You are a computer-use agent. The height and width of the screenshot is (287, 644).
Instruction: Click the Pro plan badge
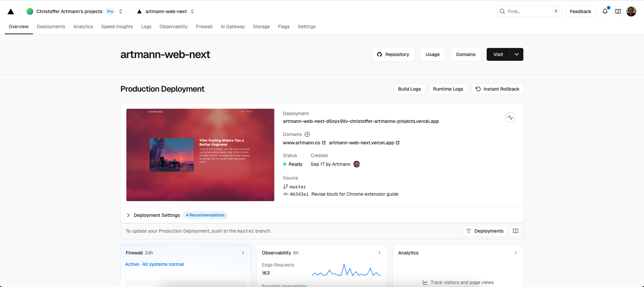[x=110, y=11]
